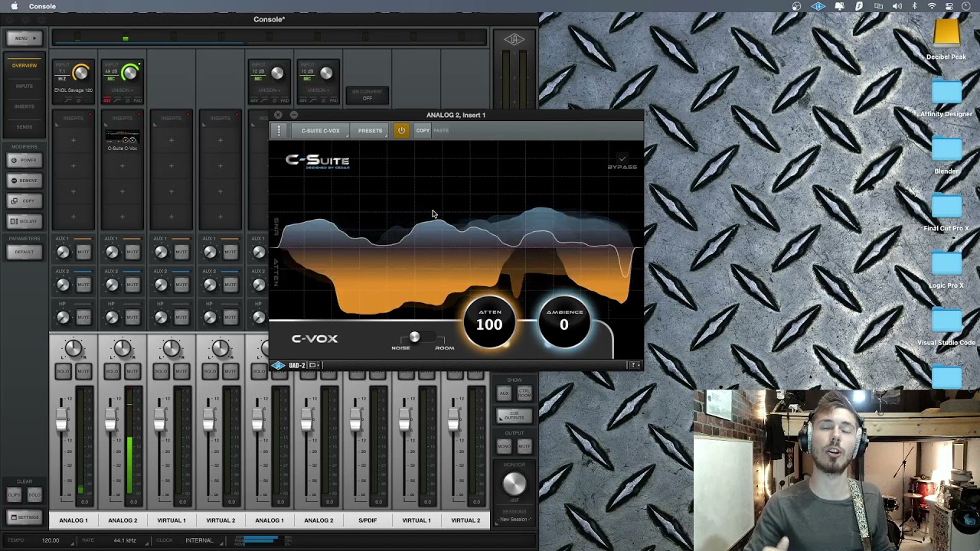Toggle the PAD button on ANALOG 2 preamp
980x551 pixels.
(138, 100)
